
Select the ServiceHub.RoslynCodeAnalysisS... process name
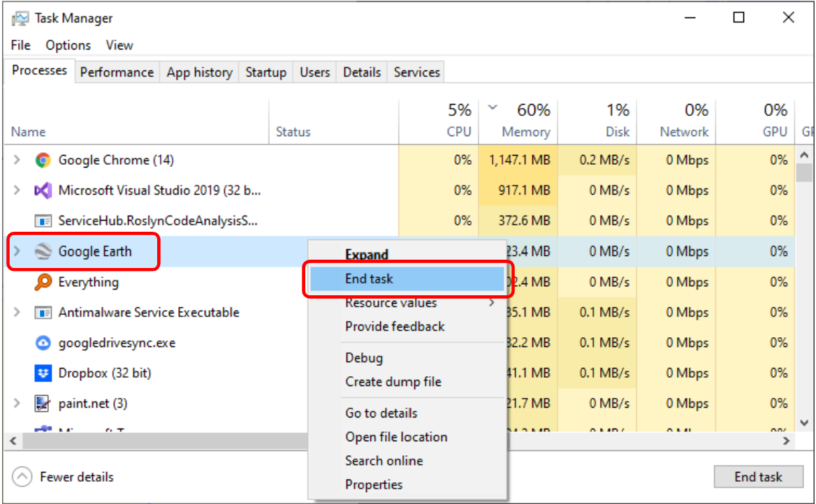tap(158, 221)
